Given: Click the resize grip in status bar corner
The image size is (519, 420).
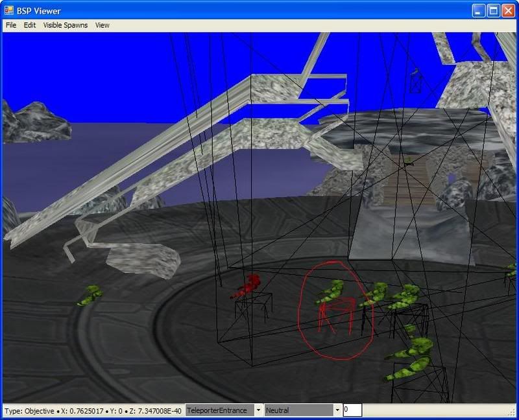Looking at the screenshot, I should [513, 412].
